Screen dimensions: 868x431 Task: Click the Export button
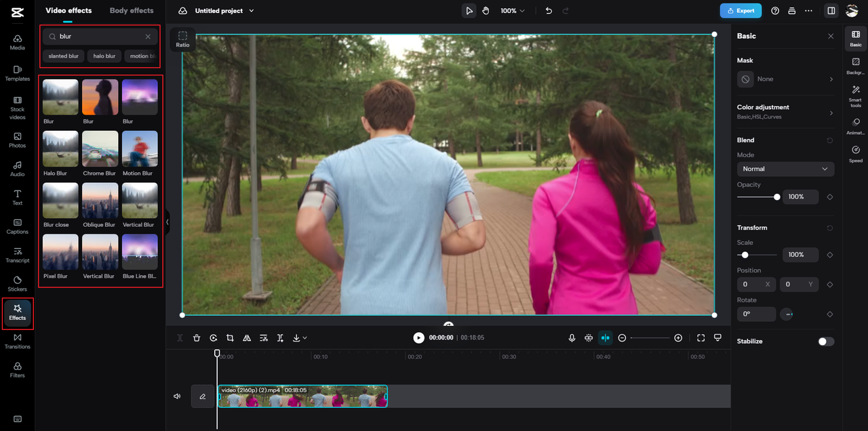[741, 11]
